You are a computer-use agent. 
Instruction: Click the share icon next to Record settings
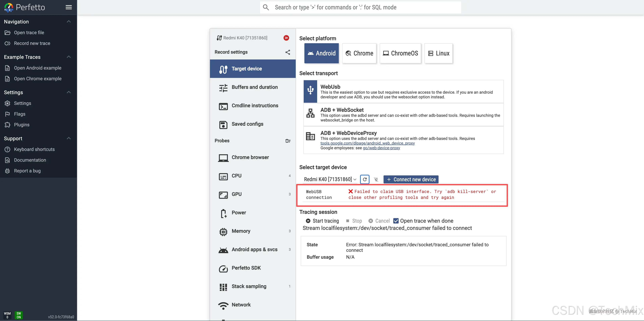(x=287, y=52)
